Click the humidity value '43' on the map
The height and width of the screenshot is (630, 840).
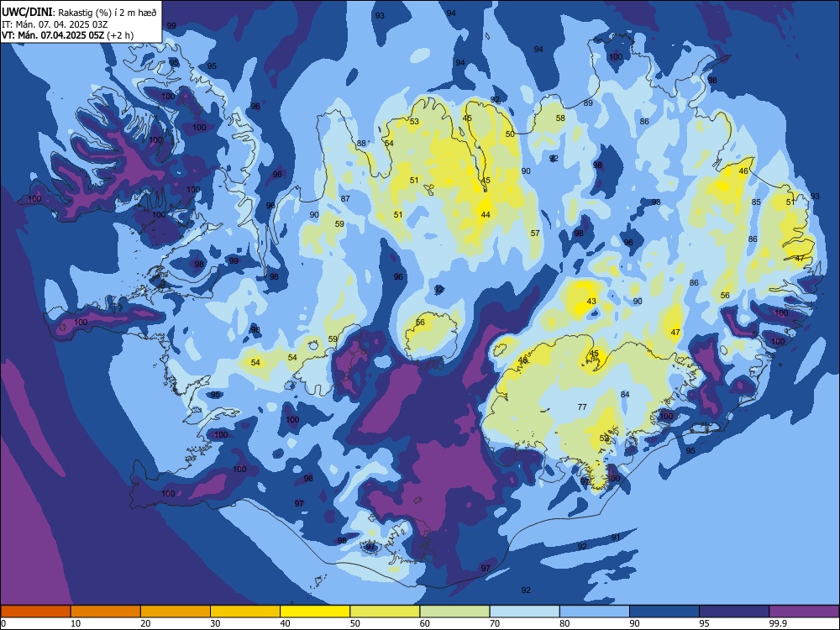(591, 301)
